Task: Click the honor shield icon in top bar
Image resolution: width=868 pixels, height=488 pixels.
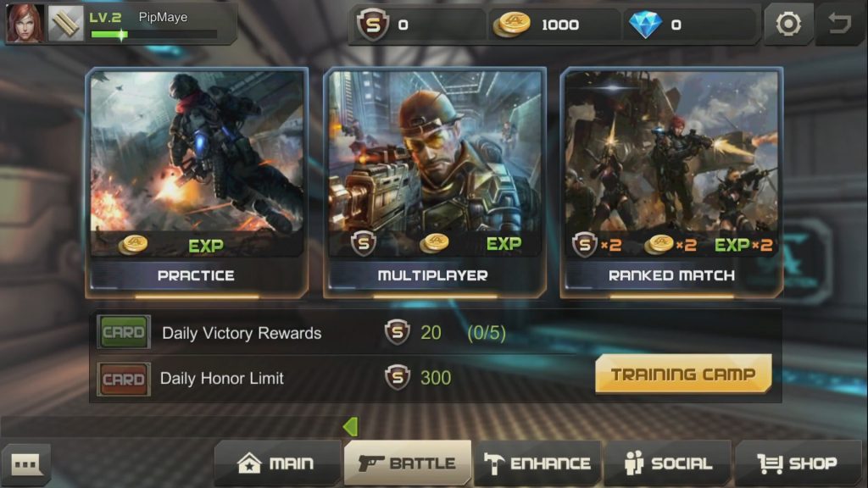Action: pyautogui.click(x=373, y=25)
